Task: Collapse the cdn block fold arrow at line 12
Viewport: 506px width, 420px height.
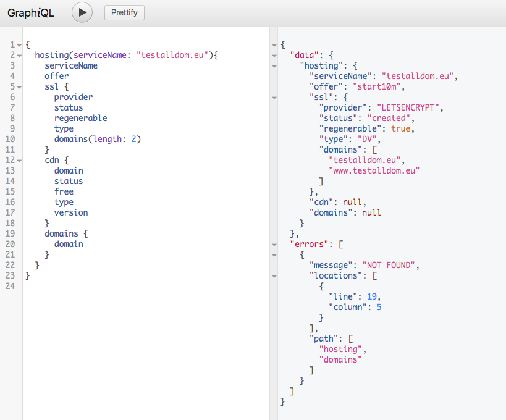Action: tap(19, 161)
